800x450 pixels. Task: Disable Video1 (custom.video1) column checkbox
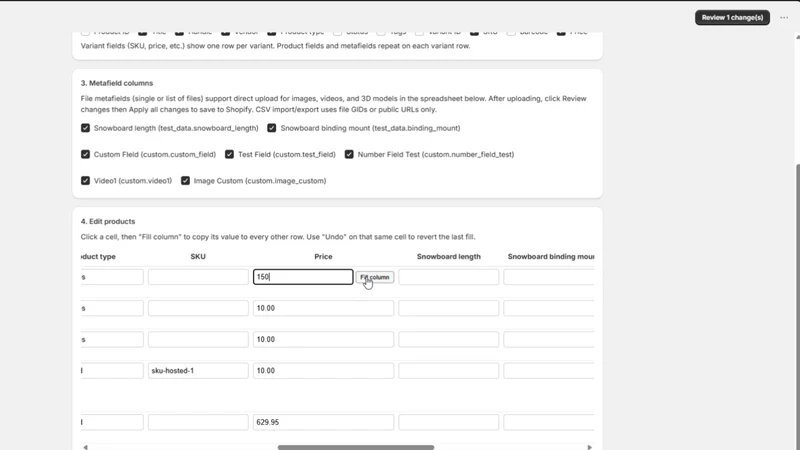[x=85, y=181]
